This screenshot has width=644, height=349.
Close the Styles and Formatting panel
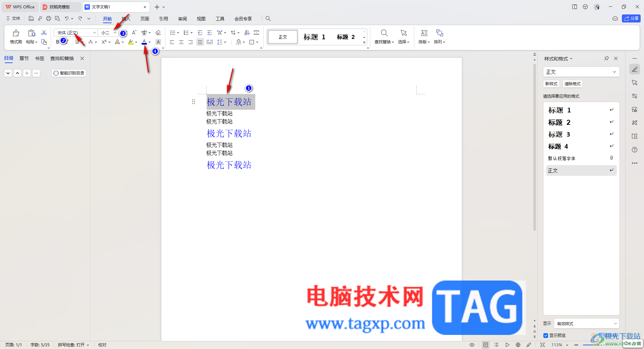pos(616,58)
